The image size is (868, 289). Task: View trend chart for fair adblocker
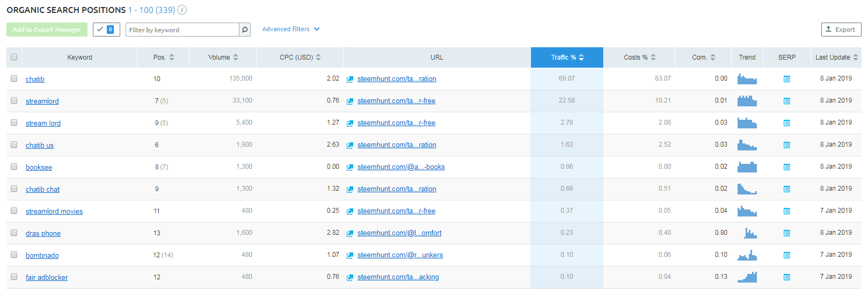[747, 277]
